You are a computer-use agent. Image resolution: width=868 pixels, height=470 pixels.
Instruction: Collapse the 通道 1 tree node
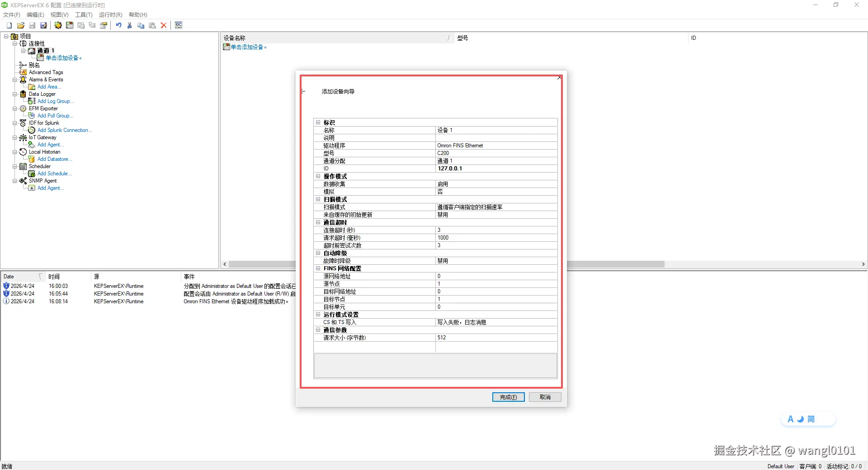[23, 51]
